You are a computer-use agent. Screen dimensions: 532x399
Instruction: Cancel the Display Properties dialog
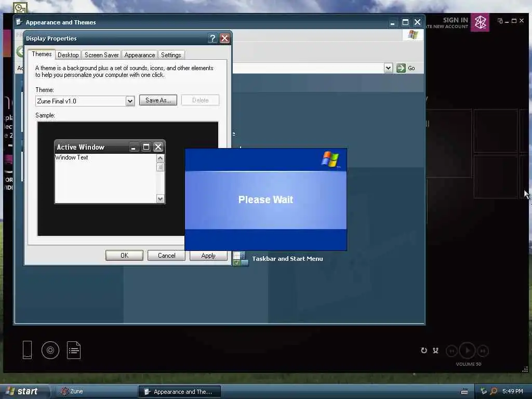(x=166, y=256)
